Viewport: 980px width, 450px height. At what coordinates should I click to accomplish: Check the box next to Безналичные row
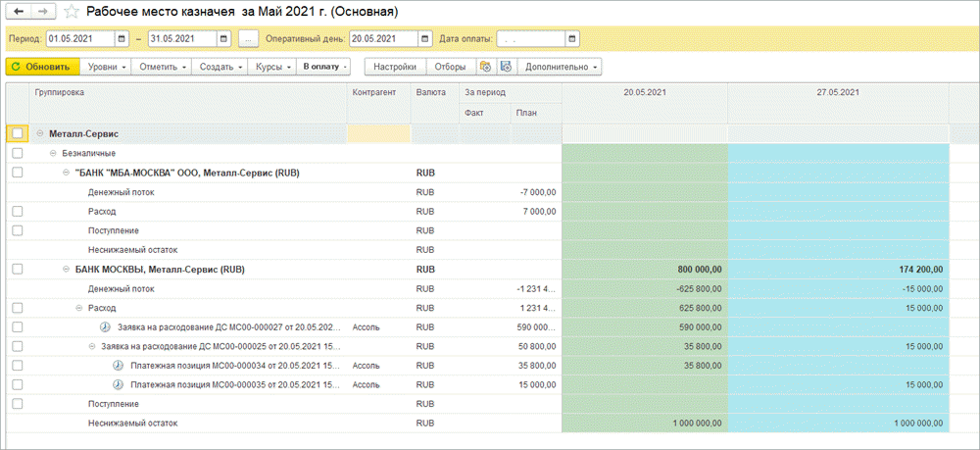pyautogui.click(x=18, y=153)
